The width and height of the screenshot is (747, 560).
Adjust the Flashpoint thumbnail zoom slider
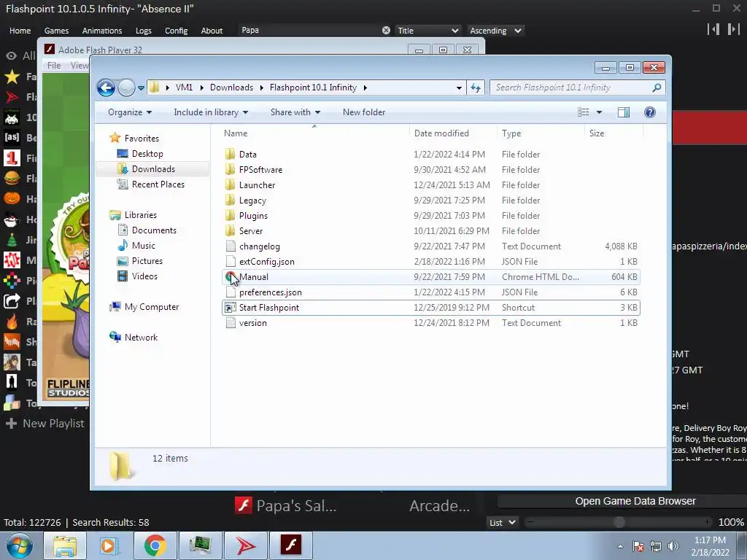pos(619,522)
